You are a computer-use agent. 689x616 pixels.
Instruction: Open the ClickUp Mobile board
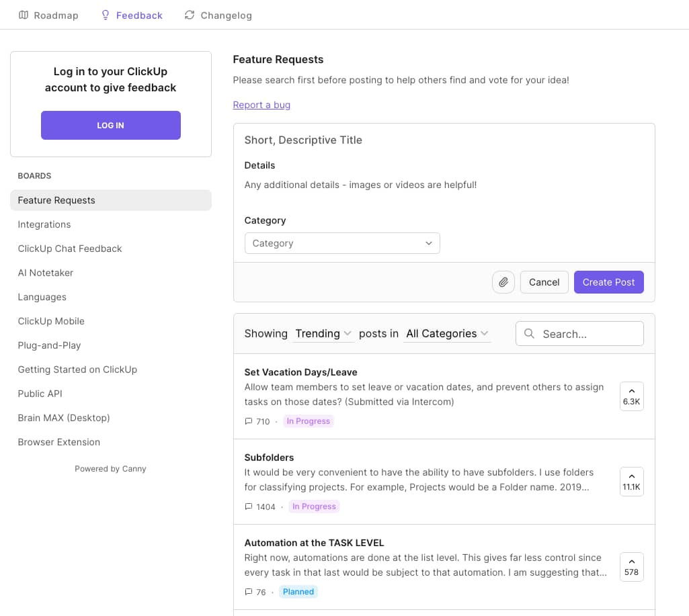(51, 321)
